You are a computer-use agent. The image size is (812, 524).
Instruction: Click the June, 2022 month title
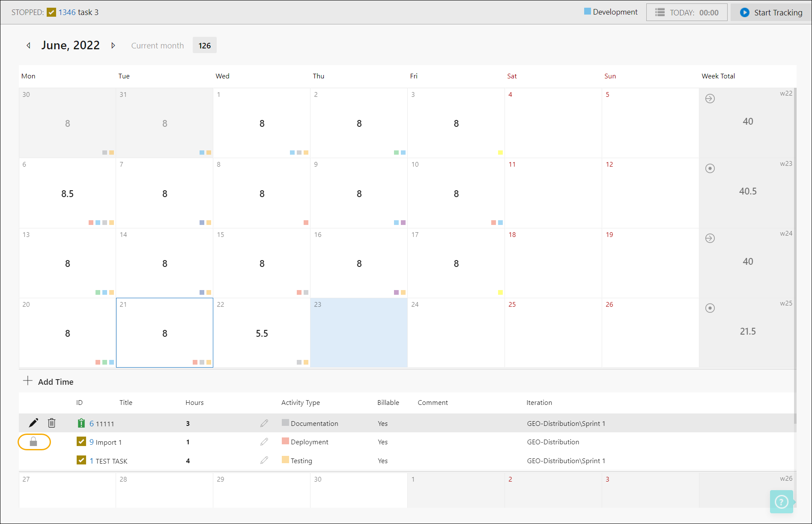pyautogui.click(x=70, y=45)
